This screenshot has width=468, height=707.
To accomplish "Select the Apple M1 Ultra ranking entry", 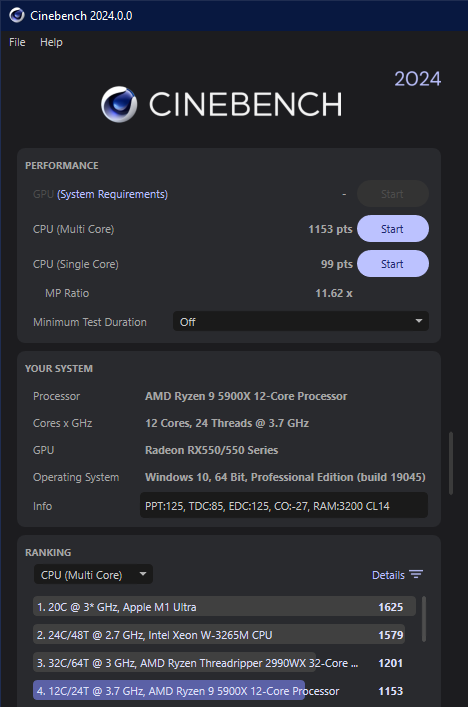I will 224,607.
